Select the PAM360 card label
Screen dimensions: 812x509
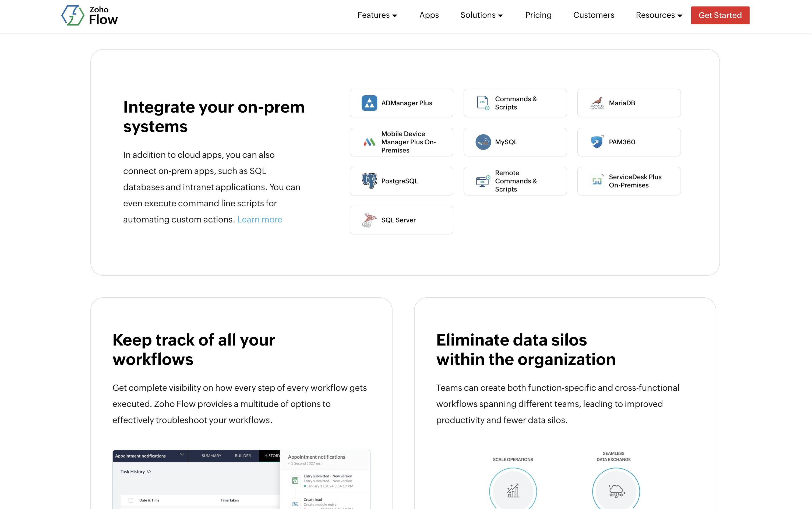click(x=622, y=142)
